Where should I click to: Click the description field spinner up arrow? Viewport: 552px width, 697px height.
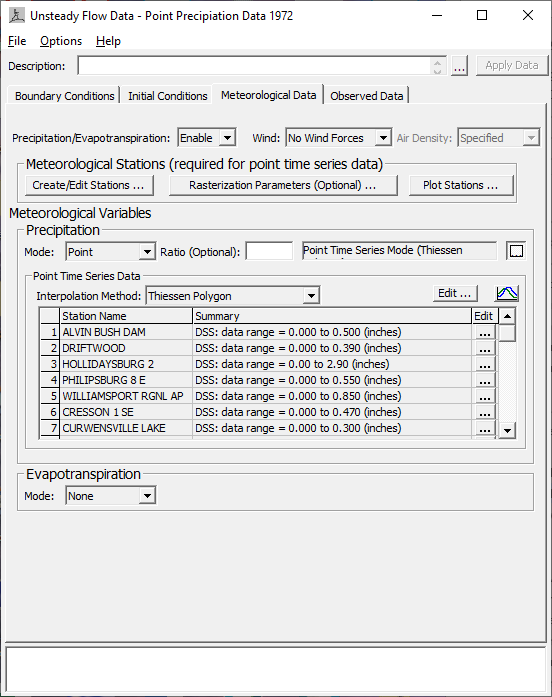click(438, 62)
